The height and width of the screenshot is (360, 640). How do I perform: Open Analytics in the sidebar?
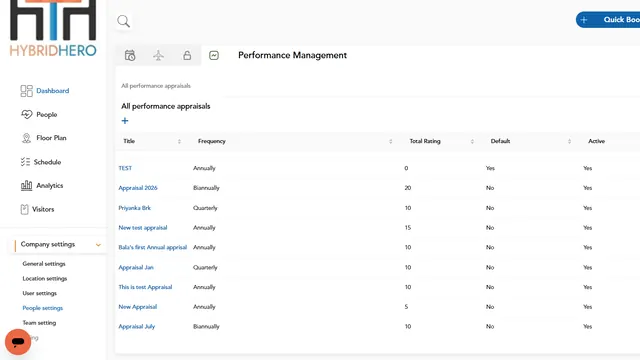click(x=50, y=185)
